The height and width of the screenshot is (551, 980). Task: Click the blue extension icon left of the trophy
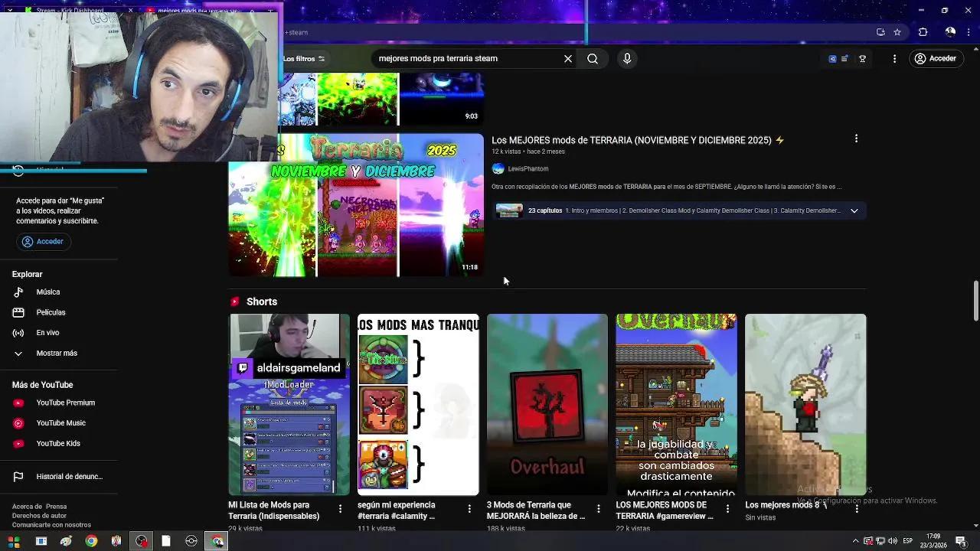(832, 58)
